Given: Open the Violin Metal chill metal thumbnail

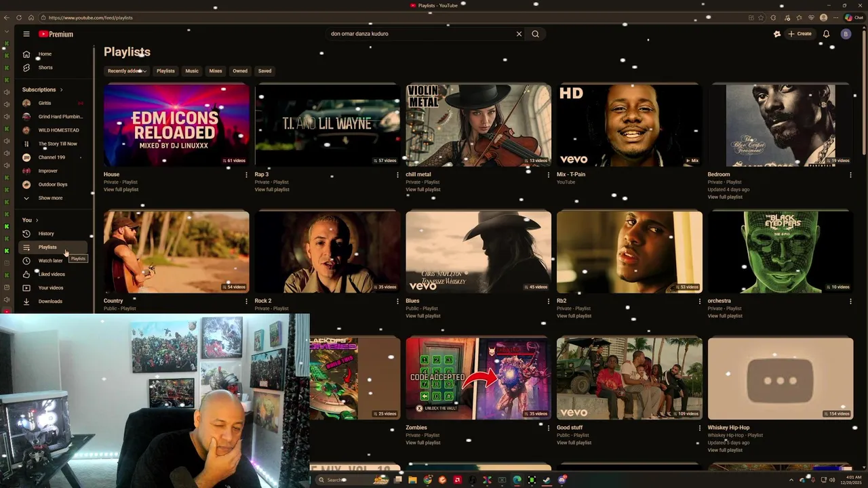Looking at the screenshot, I should point(479,125).
